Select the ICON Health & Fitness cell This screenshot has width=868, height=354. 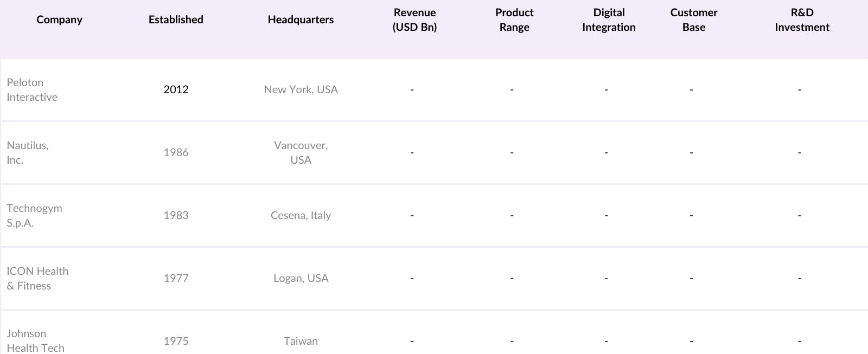coord(37,279)
